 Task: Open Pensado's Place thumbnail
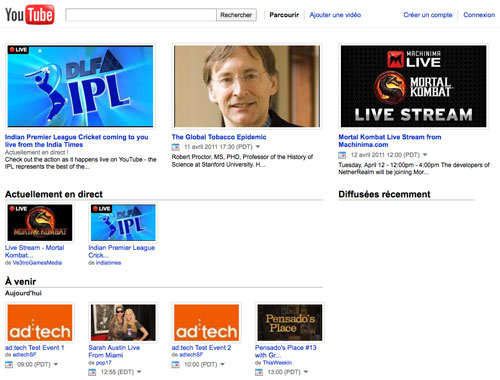click(290, 323)
